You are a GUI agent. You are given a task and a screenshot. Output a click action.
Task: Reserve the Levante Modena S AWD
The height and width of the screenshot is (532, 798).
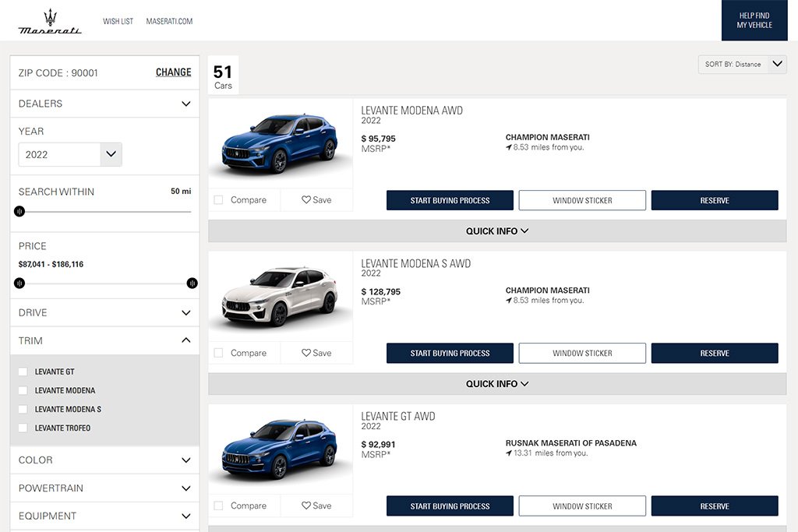715,354
